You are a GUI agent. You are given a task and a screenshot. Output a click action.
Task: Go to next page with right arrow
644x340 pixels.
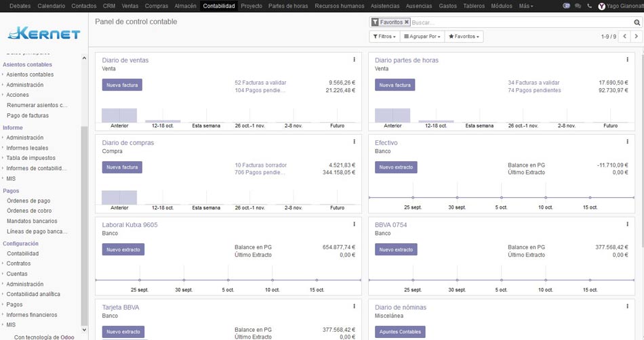[x=636, y=37]
